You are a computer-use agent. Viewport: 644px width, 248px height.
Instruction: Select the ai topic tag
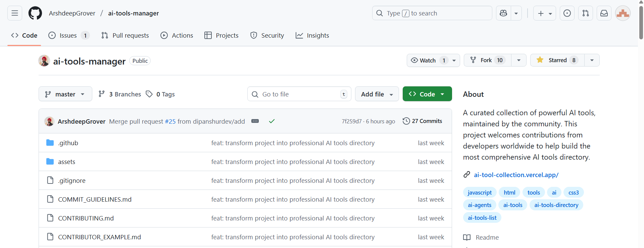click(x=554, y=193)
